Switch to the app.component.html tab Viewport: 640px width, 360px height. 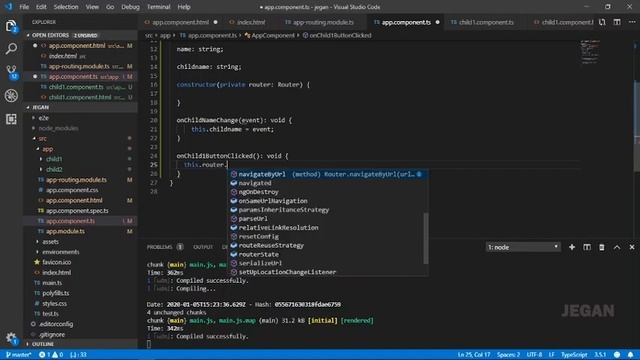pos(180,22)
